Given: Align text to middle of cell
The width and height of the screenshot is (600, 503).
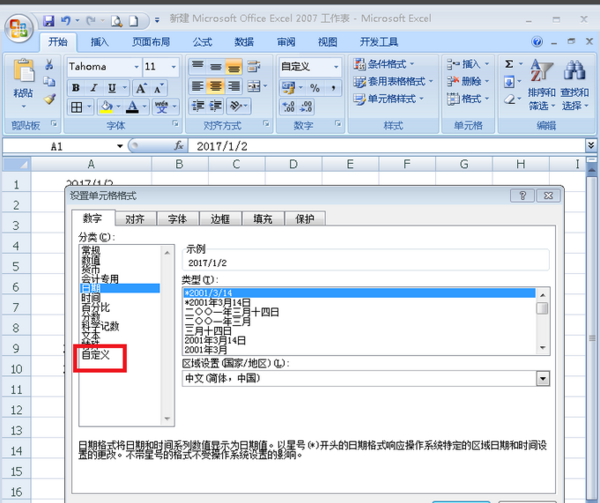Looking at the screenshot, I should click(x=216, y=67).
